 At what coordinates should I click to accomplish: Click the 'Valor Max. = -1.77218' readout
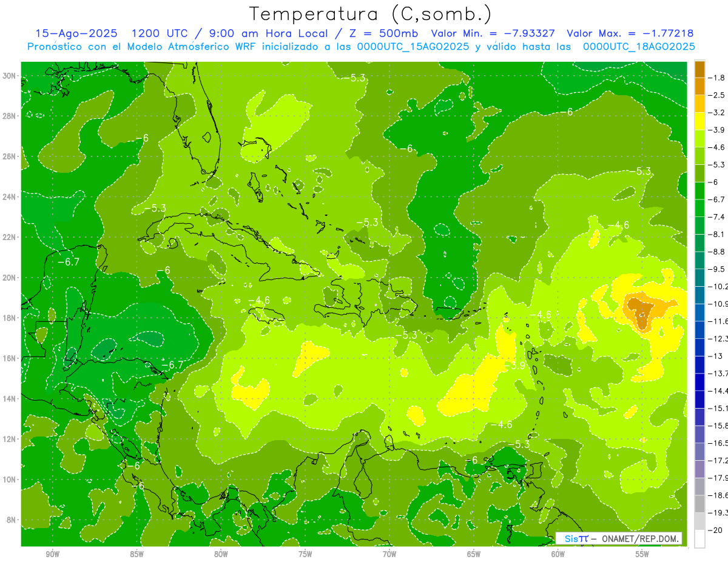click(x=630, y=33)
